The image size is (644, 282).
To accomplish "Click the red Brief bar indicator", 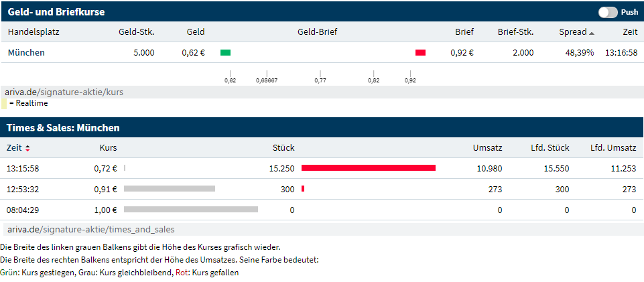I will pyautogui.click(x=420, y=53).
